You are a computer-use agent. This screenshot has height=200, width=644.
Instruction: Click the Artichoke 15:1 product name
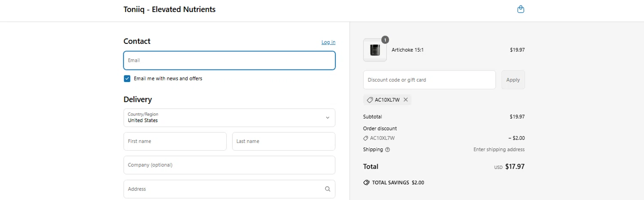click(x=408, y=50)
